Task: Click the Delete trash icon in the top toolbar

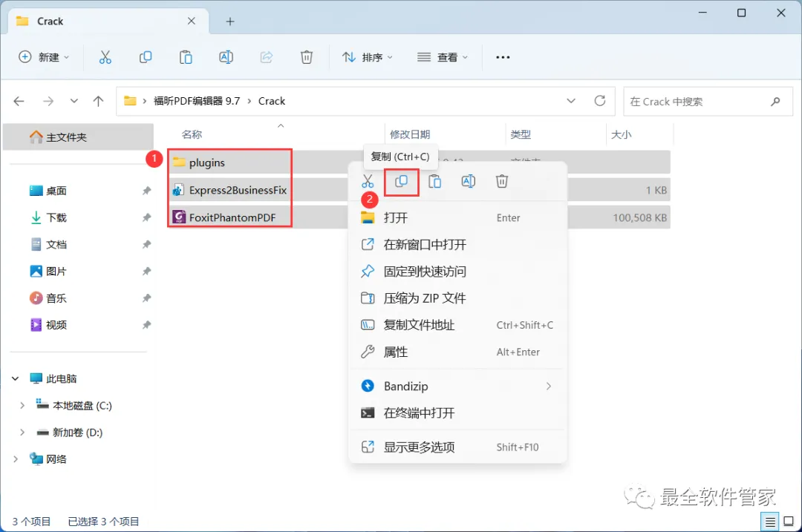Action: pos(307,57)
